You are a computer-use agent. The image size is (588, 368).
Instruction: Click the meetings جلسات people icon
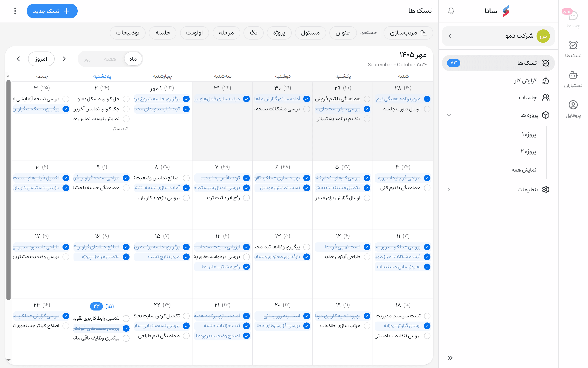tap(546, 98)
